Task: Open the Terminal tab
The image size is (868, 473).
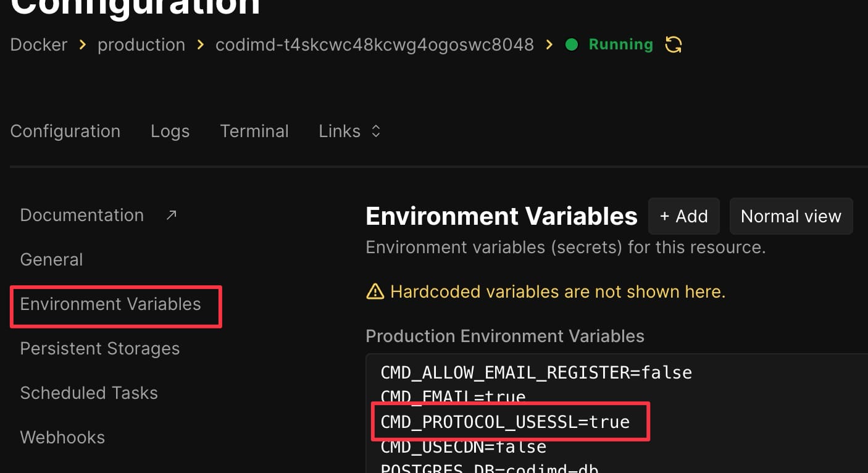Action: point(254,131)
